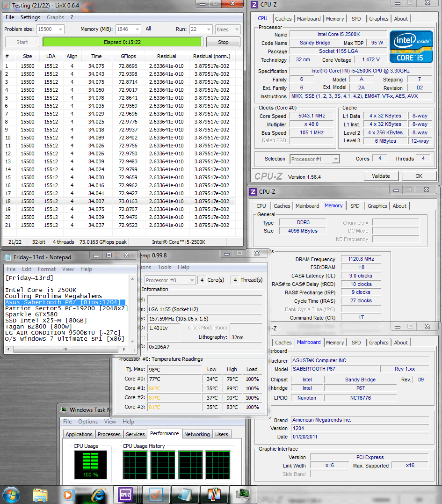Switch to Task Manager taskbar icon
Image resolution: width=442 pixels, height=504 pixels.
pyautogui.click(x=243, y=495)
